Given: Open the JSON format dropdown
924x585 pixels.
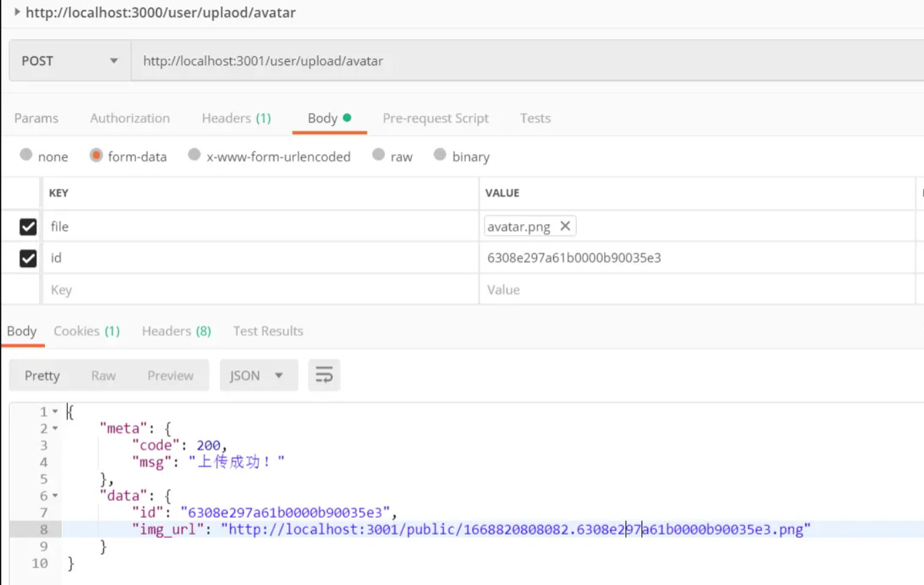Looking at the screenshot, I should pyautogui.click(x=258, y=375).
